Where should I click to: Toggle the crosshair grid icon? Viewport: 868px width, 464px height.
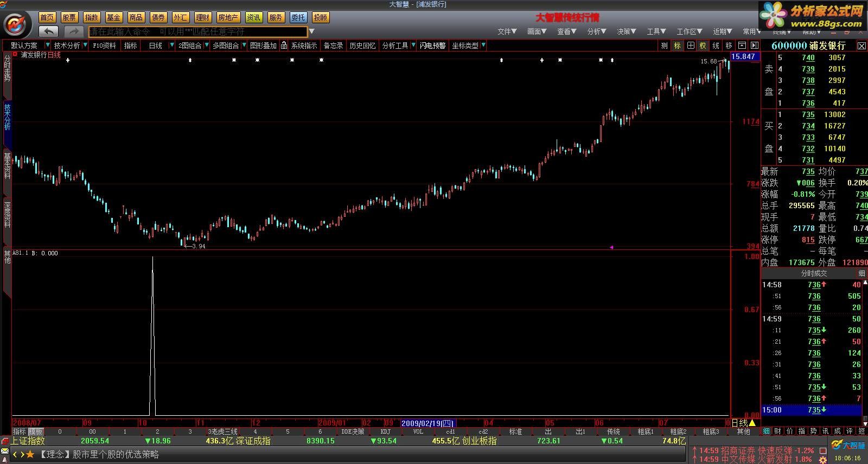690,46
